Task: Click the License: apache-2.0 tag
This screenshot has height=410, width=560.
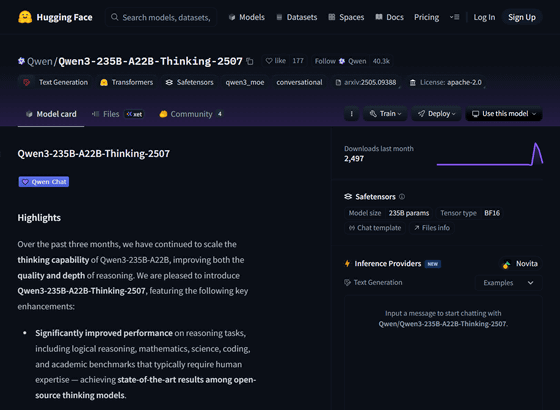Action: tap(445, 82)
